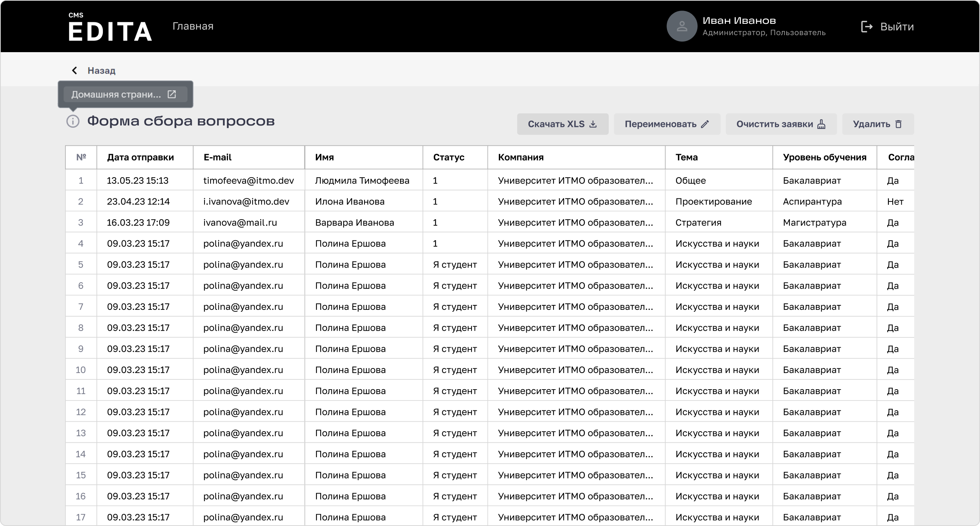Viewport: 980px width, 526px height.
Task: Click the logout arrow icon
Action: [x=867, y=26]
